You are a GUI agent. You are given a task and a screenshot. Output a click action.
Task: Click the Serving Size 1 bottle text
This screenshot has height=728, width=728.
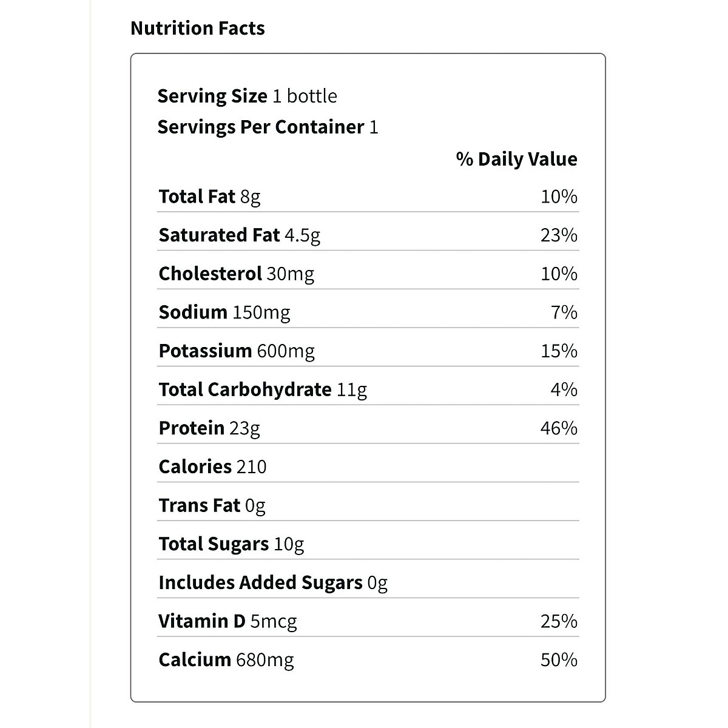[247, 96]
